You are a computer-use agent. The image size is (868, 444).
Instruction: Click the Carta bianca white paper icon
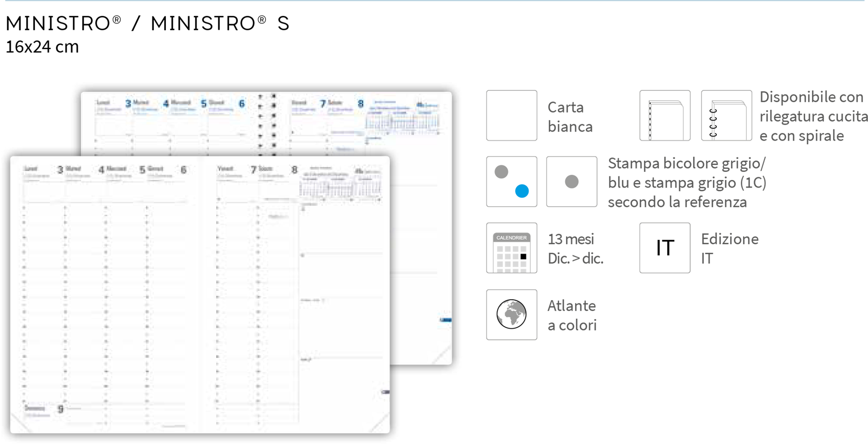tap(511, 115)
